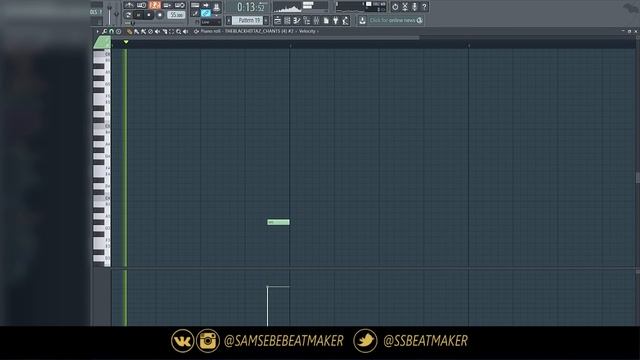Image resolution: width=640 pixels, height=360 pixels.
Task: Select the green note in piano roll
Action: (278, 222)
